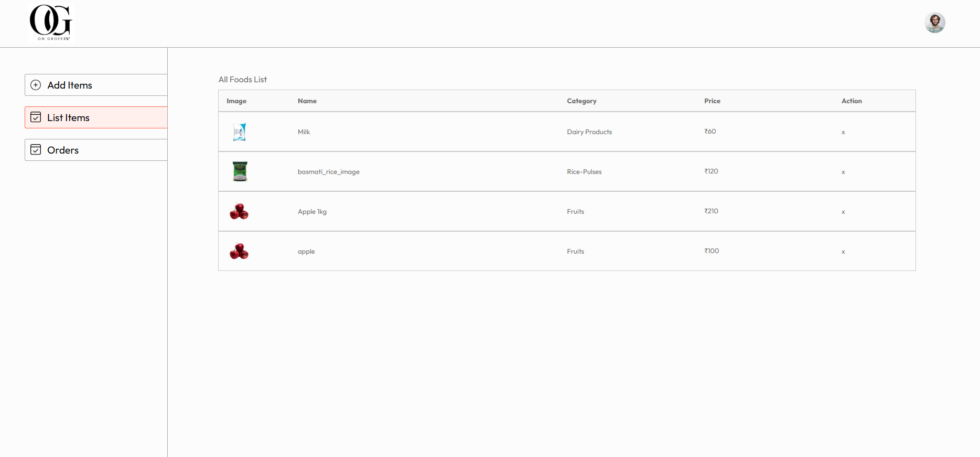Click the checklist icon beside Orders
This screenshot has height=457, width=980.
[36, 150]
